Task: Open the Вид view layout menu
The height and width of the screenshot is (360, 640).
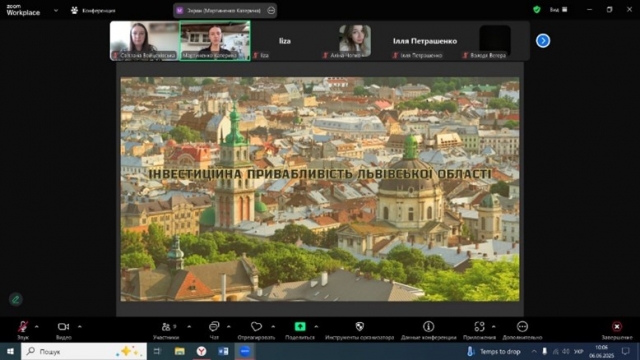Action: pyautogui.click(x=558, y=9)
